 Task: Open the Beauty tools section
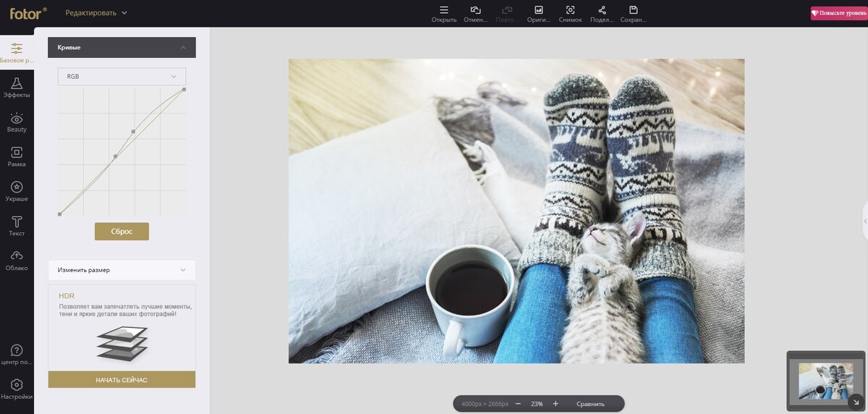point(17,122)
